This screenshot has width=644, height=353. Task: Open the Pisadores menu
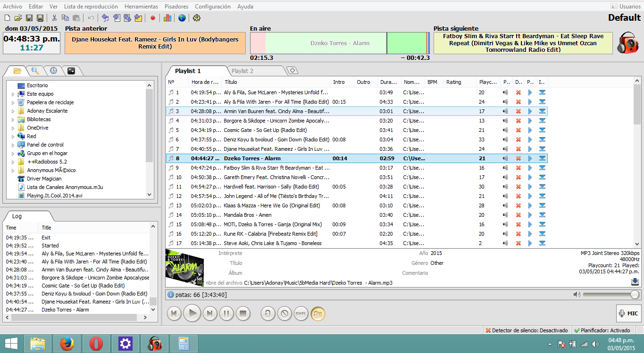pos(176,7)
